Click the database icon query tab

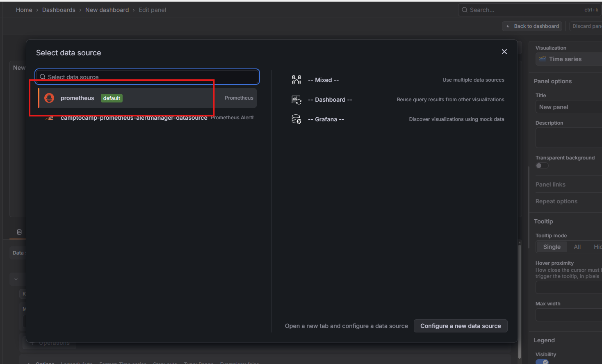(19, 232)
